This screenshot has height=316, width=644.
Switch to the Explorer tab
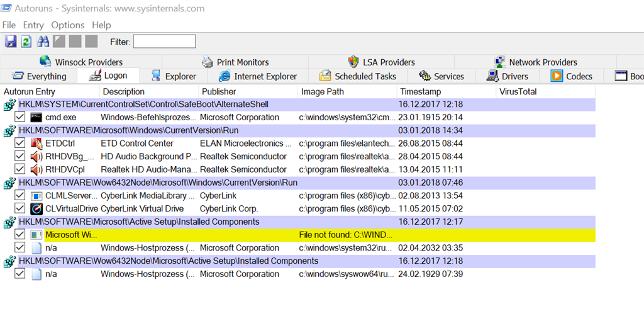(x=174, y=76)
